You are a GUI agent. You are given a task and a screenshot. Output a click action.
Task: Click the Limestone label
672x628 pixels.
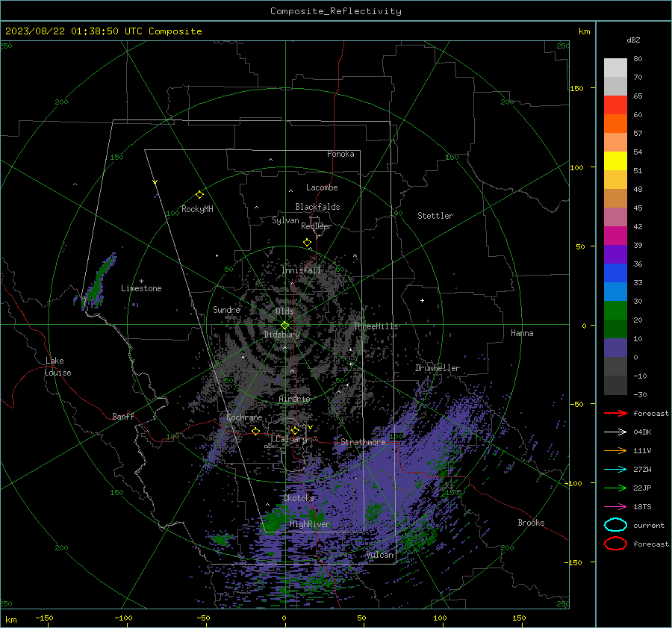tap(141, 288)
